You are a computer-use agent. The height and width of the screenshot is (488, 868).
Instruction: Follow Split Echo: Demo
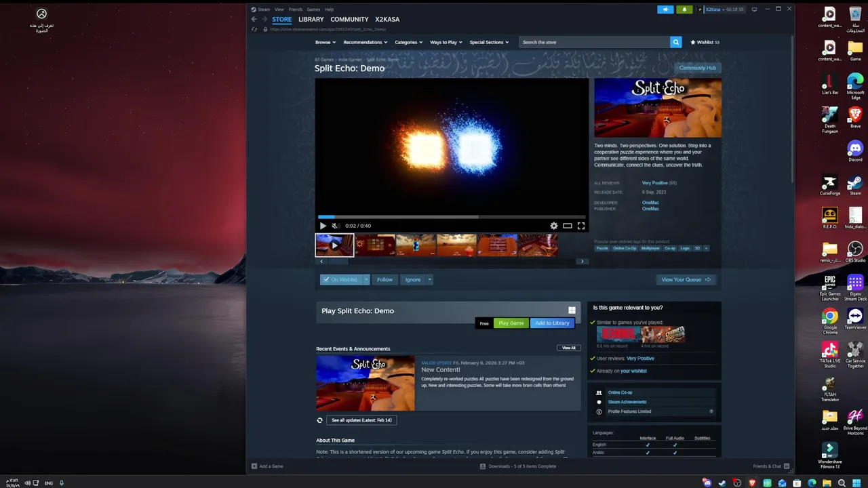384,279
